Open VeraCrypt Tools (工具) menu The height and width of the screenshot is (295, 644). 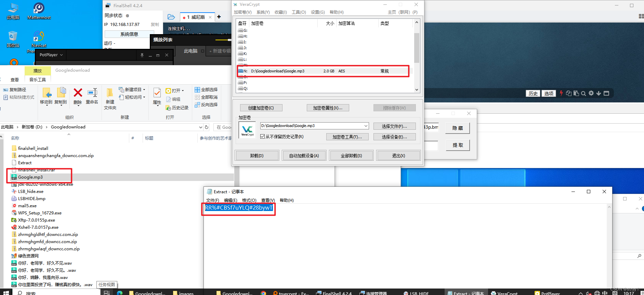click(299, 12)
